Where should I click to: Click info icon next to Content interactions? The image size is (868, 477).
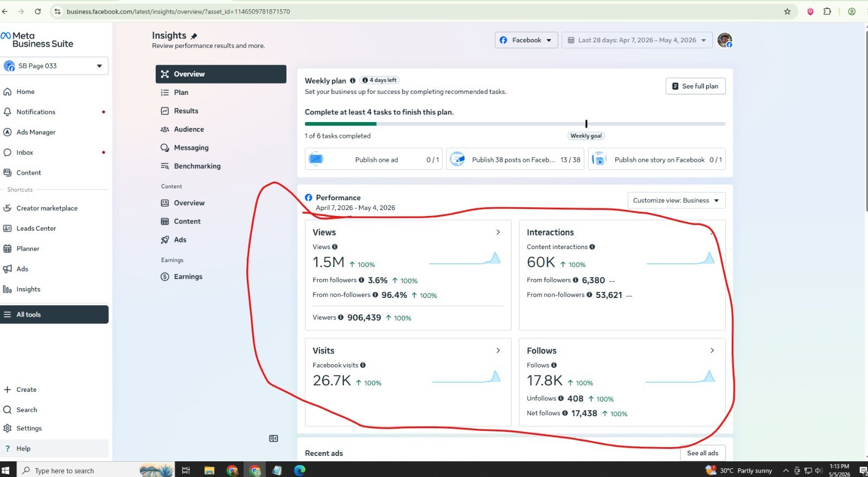coord(592,247)
